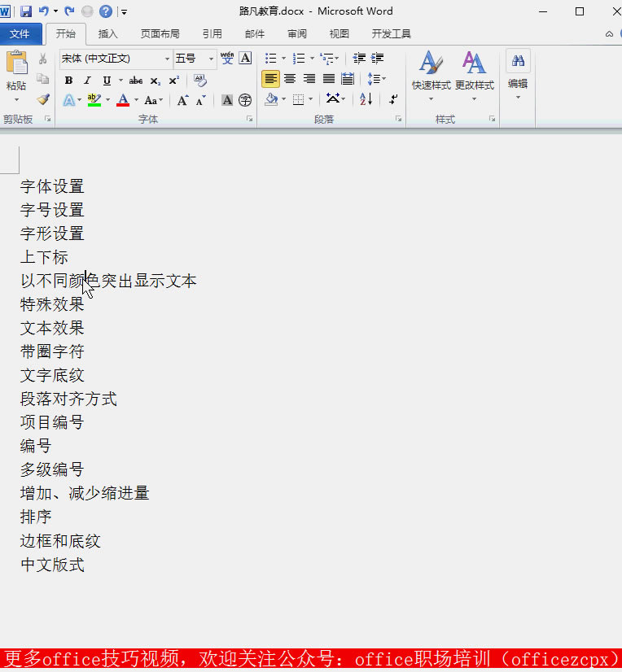Switch to 视图 View tab

339,34
